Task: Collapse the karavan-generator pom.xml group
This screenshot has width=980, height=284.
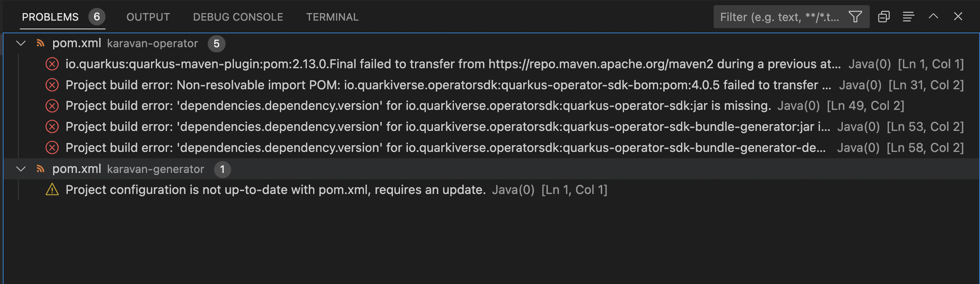Action: pyautogui.click(x=20, y=169)
